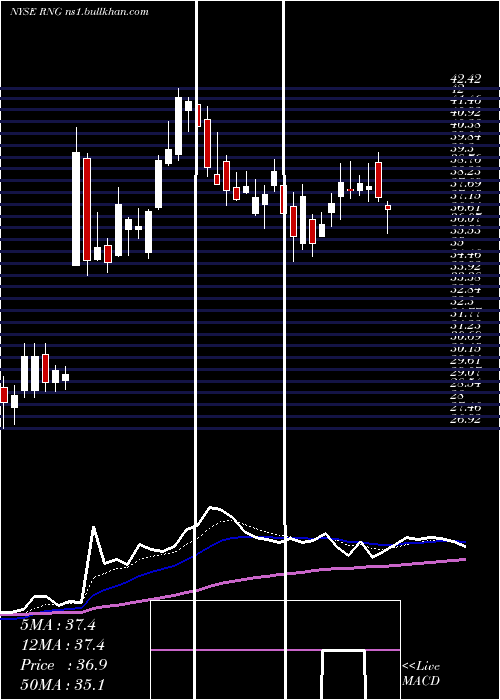Select the 39.3 price axis label
This screenshot has height=700, width=500.
tap(462, 148)
